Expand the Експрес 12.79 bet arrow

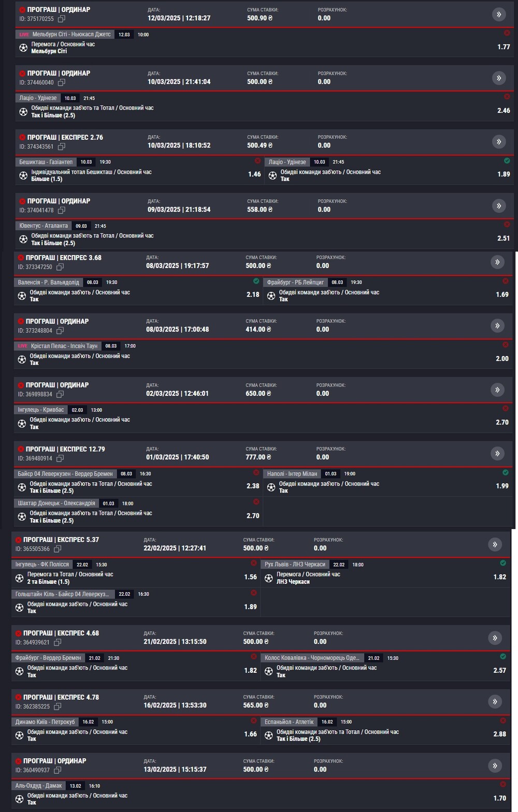coord(497,453)
